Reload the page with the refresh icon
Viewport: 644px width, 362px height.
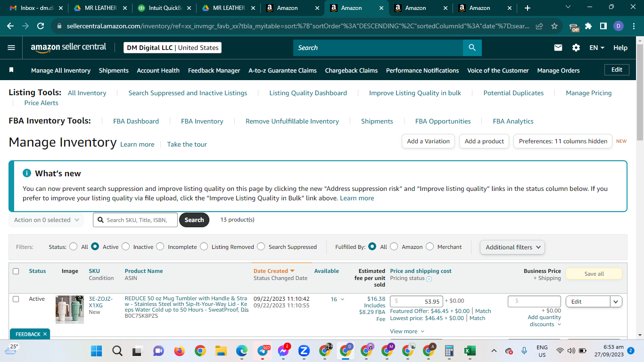pos(41,26)
